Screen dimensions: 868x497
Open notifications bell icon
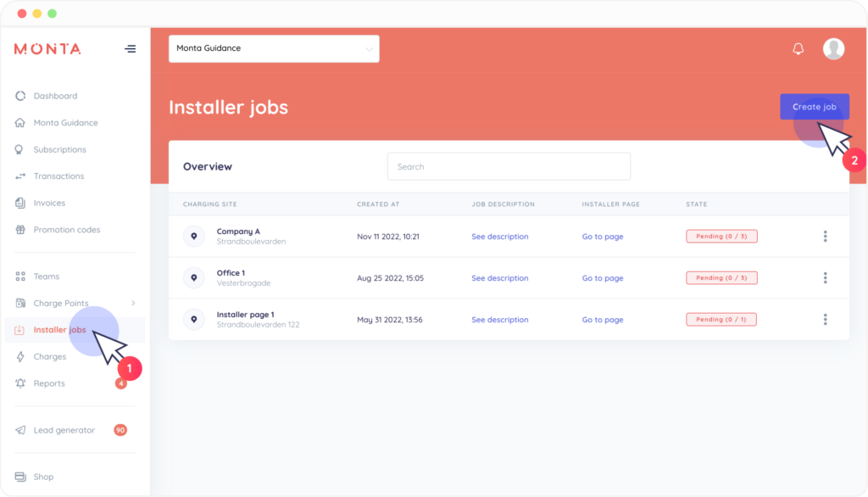[798, 48]
